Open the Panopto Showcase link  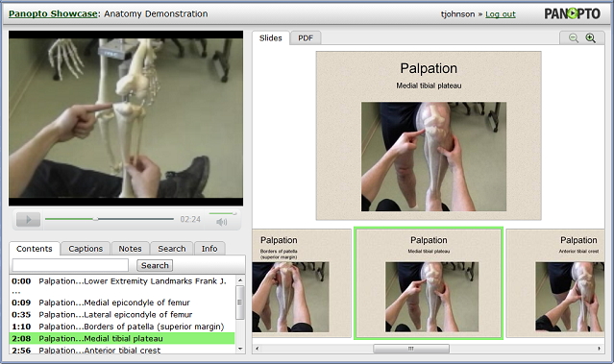(x=53, y=13)
